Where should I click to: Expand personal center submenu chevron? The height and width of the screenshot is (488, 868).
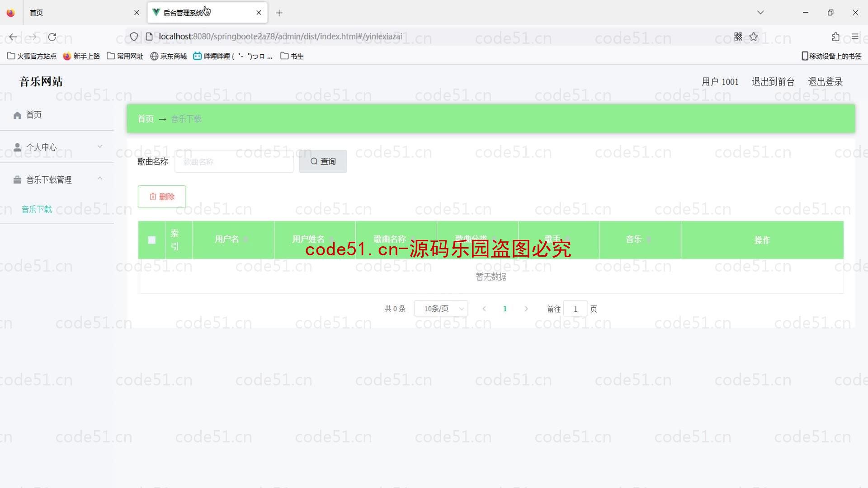pyautogui.click(x=99, y=147)
